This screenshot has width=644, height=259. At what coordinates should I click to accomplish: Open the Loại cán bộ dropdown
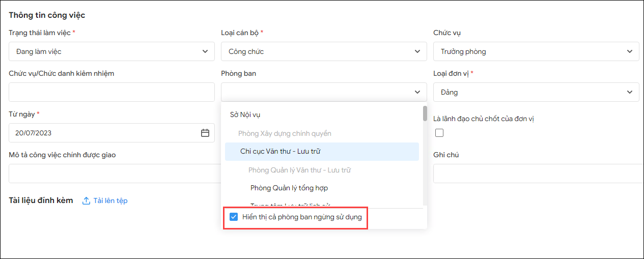pyautogui.click(x=417, y=51)
